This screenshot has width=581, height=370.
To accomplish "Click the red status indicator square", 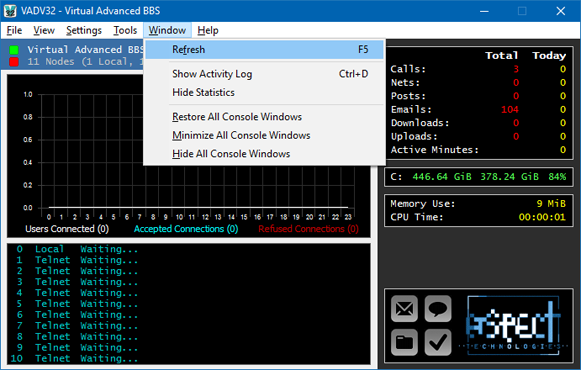I will point(14,62).
